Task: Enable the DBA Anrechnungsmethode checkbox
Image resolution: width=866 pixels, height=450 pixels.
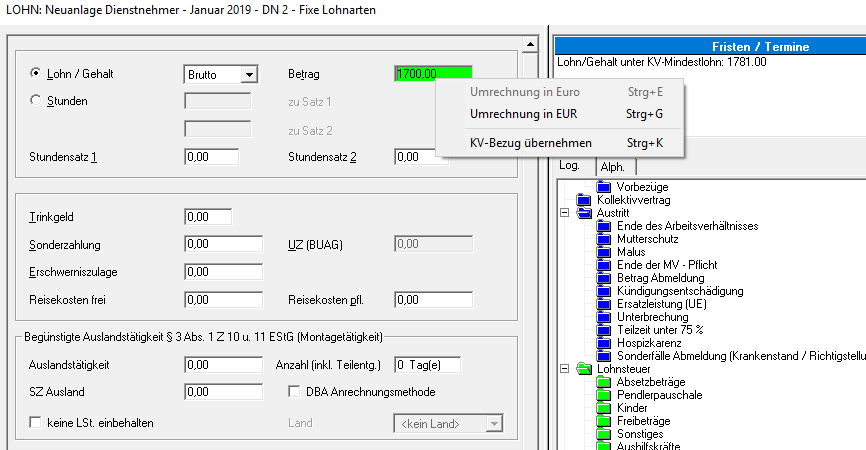Action: (x=295, y=391)
